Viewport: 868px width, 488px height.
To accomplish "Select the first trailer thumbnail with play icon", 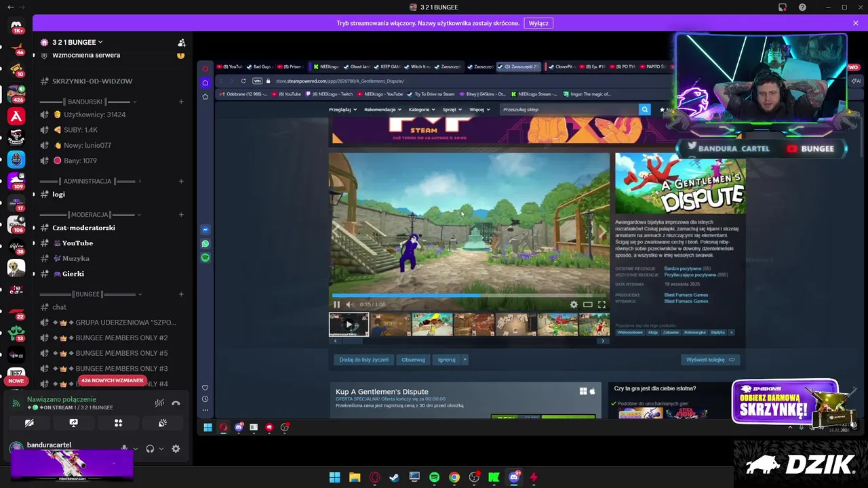I will [x=349, y=324].
